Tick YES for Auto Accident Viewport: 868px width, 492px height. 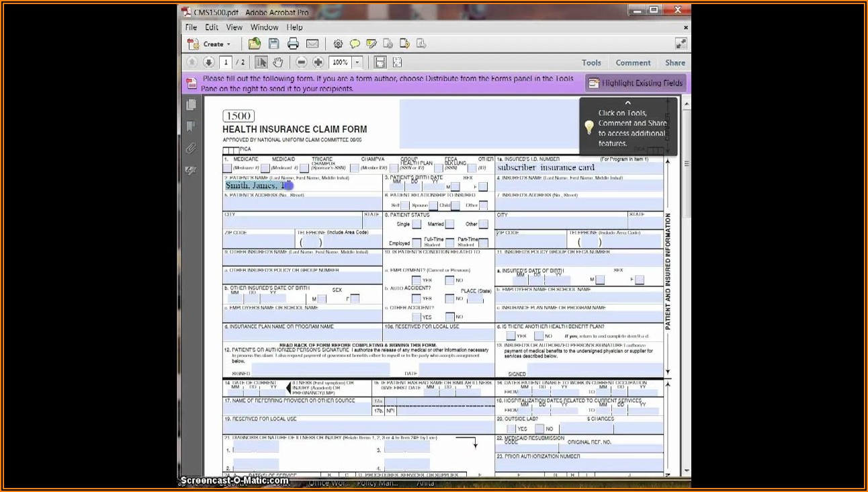coord(417,298)
